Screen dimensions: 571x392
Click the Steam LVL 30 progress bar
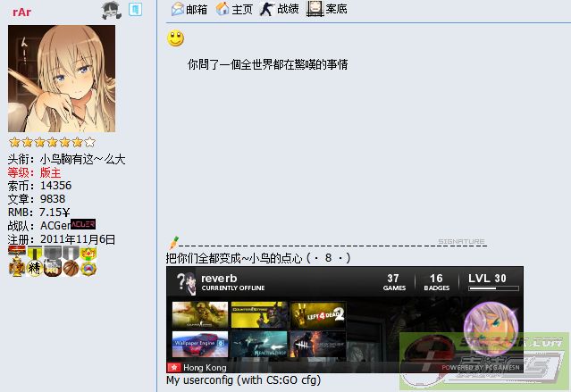[x=493, y=288]
